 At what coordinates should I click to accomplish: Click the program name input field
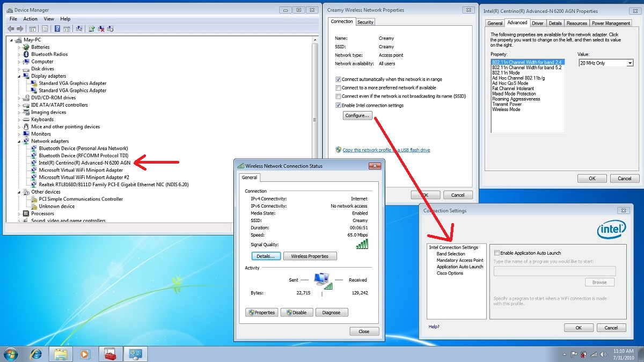(554, 271)
